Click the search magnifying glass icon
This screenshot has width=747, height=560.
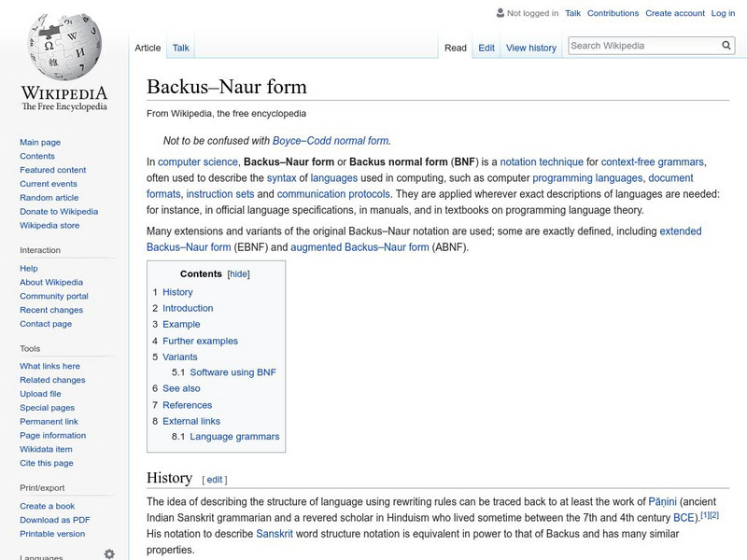click(x=726, y=44)
